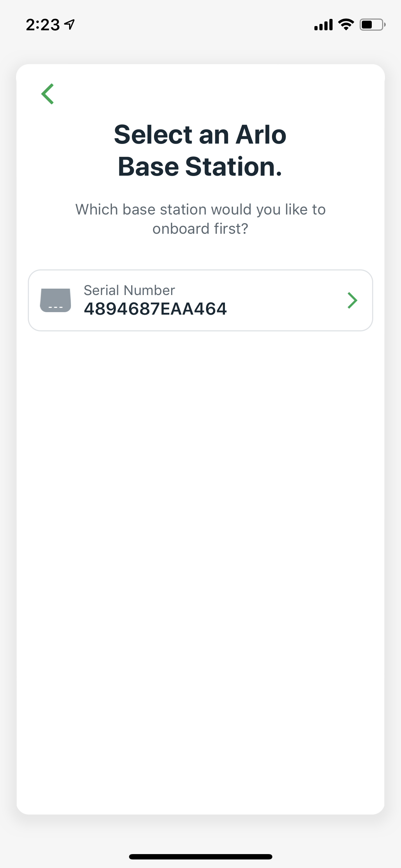Viewport: 401px width, 868px height.
Task: Click the dashes on the base station icon
Action: [x=55, y=307]
